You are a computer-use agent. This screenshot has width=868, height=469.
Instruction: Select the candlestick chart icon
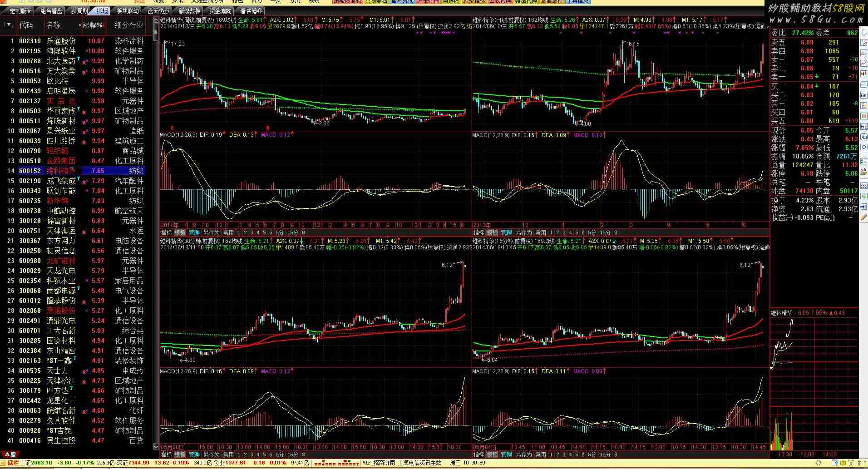[x=863, y=74]
